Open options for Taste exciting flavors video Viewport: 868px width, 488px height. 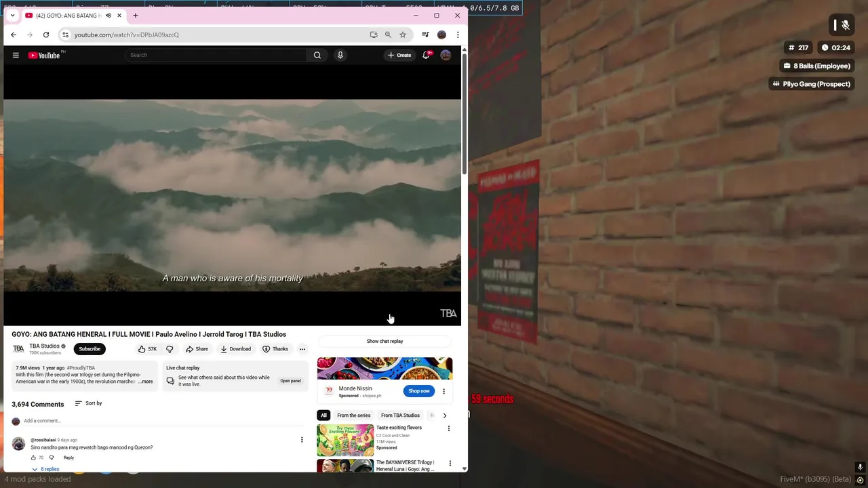coord(448,428)
